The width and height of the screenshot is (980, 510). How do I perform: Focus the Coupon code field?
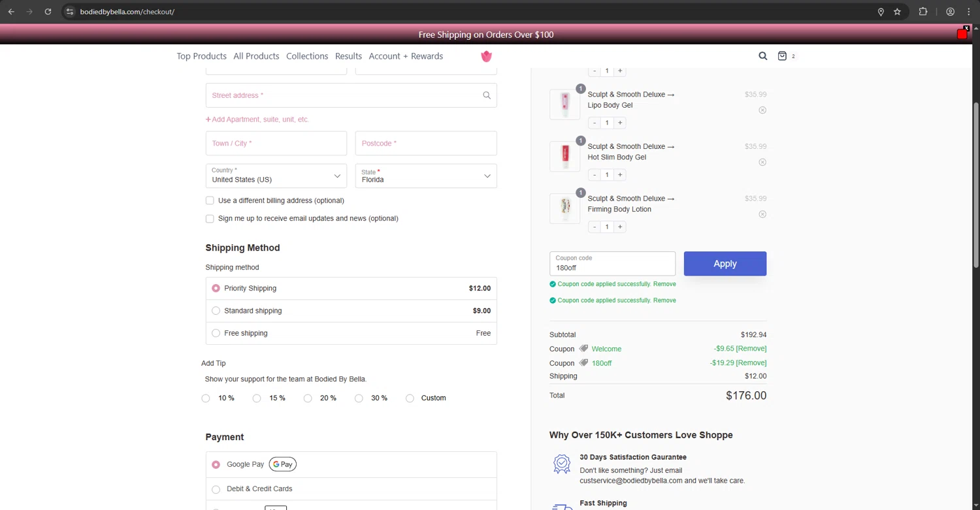tap(612, 264)
